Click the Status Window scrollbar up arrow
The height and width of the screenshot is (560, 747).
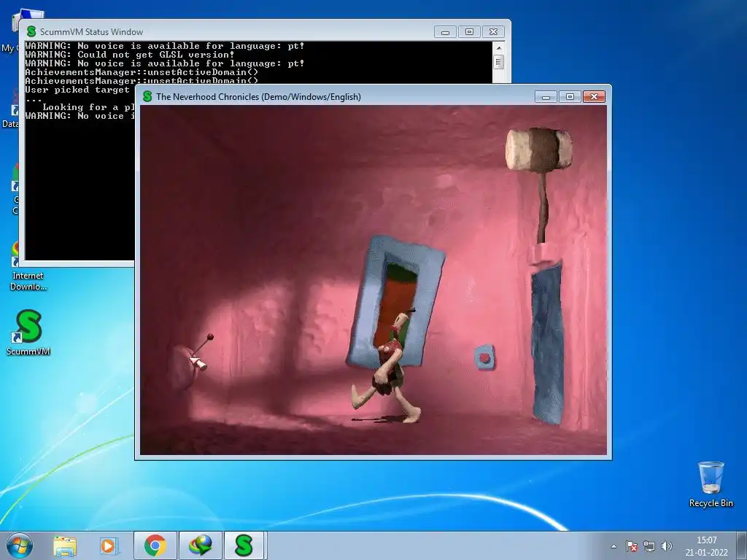pos(499,47)
